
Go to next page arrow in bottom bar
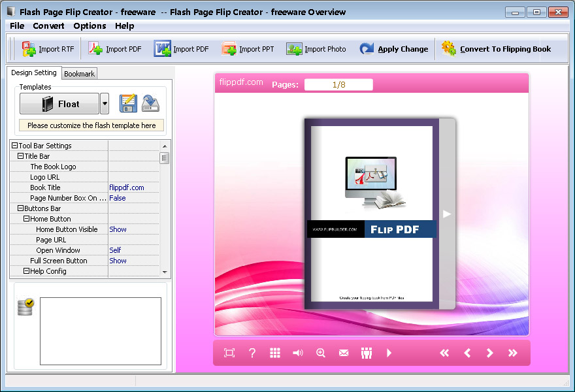tap(489, 353)
